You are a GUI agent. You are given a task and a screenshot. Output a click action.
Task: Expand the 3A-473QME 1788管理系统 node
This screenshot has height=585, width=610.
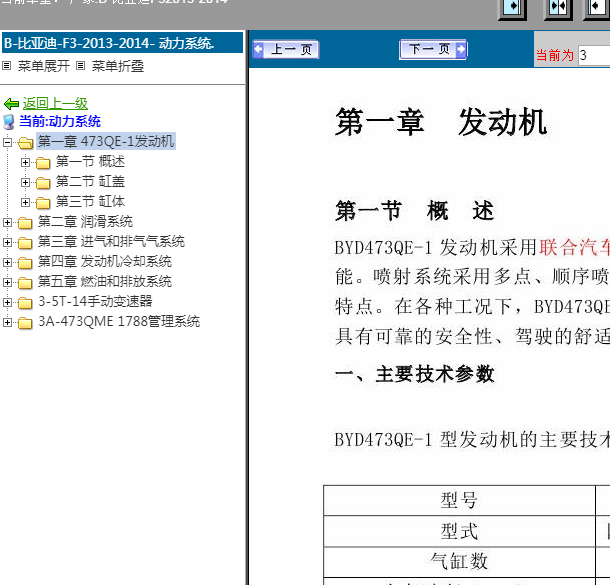point(7,322)
